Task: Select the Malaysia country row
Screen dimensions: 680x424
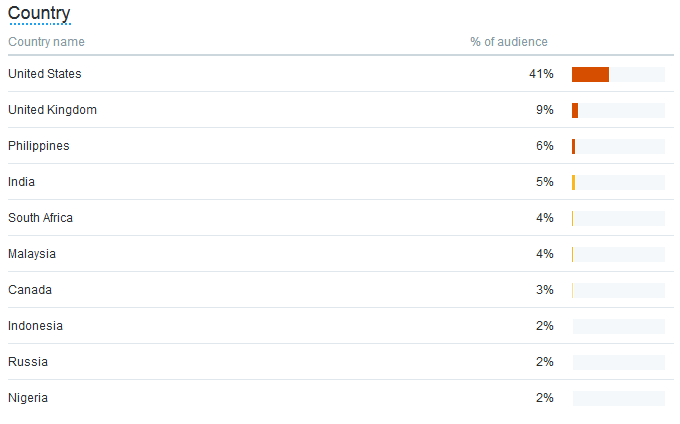Action: pyautogui.click(x=340, y=254)
